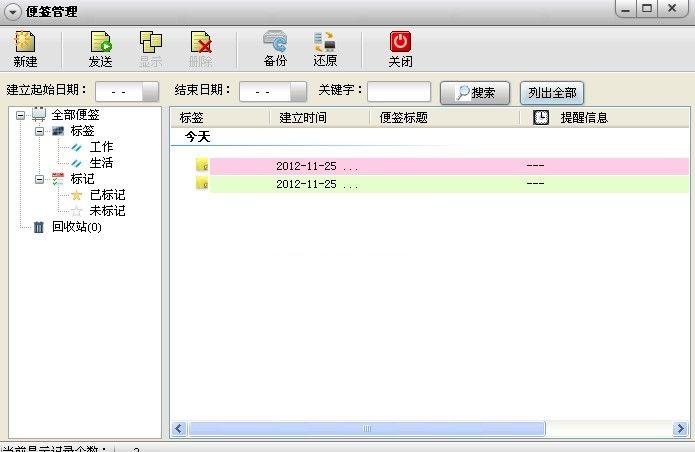
Task: Click the red 关闭 (Close) power icon
Action: click(x=400, y=42)
